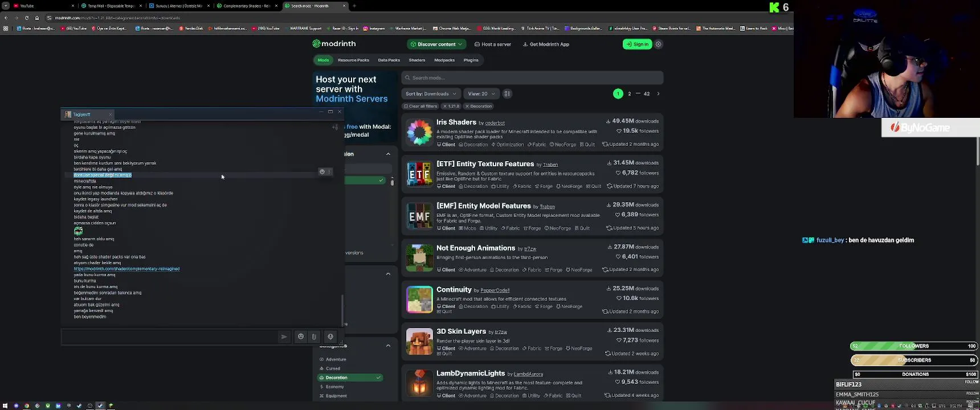Screen dimensions: 980x410
Task: Deselect the Decoration category filter
Action: (350, 378)
